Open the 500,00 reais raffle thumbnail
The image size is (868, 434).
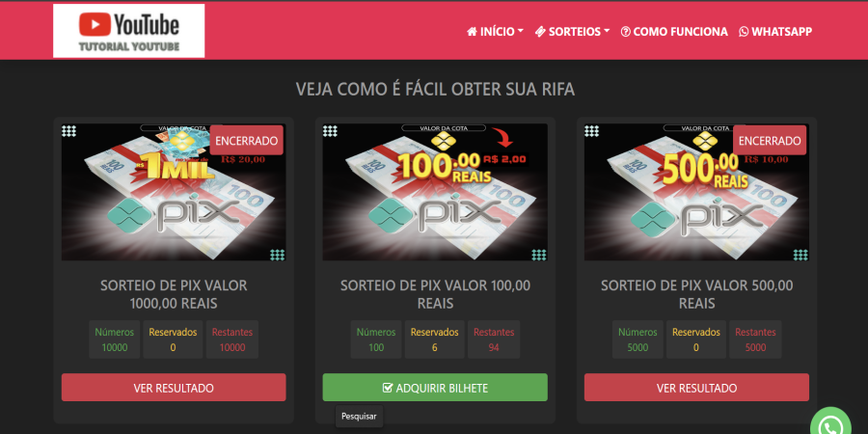(696, 192)
